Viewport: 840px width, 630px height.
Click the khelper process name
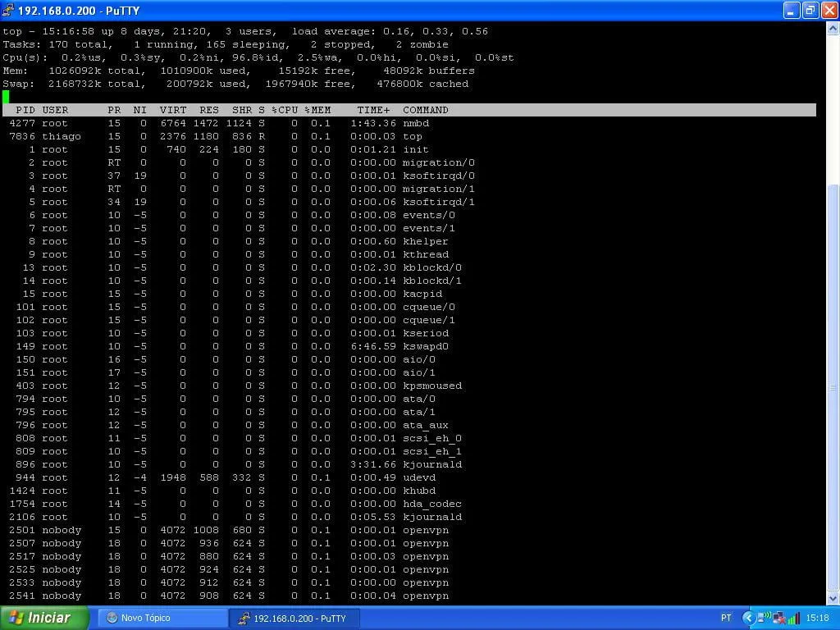pos(426,242)
